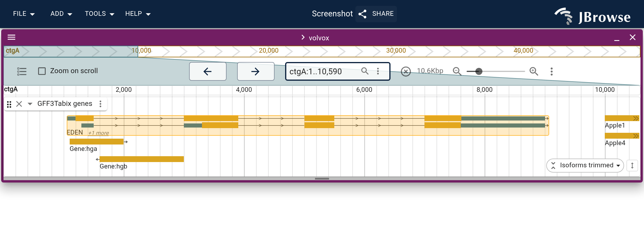Click the Screenshot session name
This screenshot has width=644, height=234.
coord(332,14)
